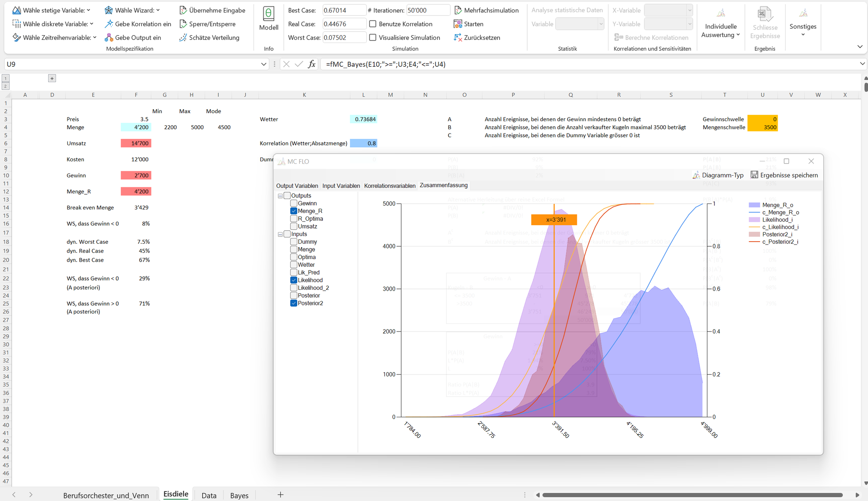Open the Zusammenfassung tab

coord(444,185)
